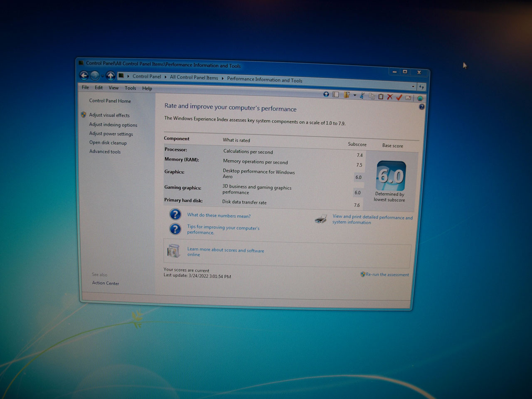Select Control Panel breadcrumb in address bar
The height and width of the screenshot is (399, 532).
click(x=147, y=76)
